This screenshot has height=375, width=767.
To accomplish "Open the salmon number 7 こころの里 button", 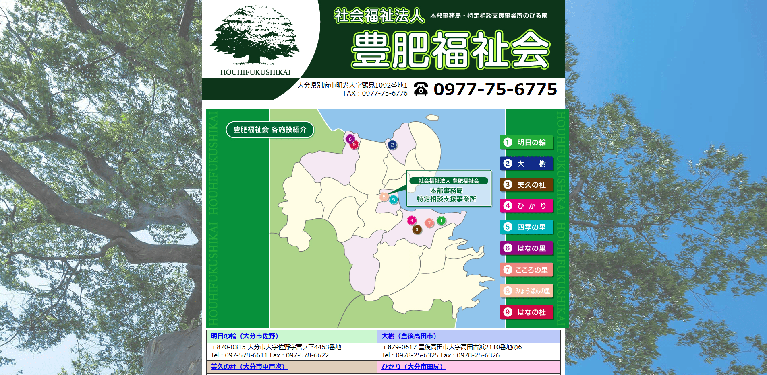I will pyautogui.click(x=526, y=269).
